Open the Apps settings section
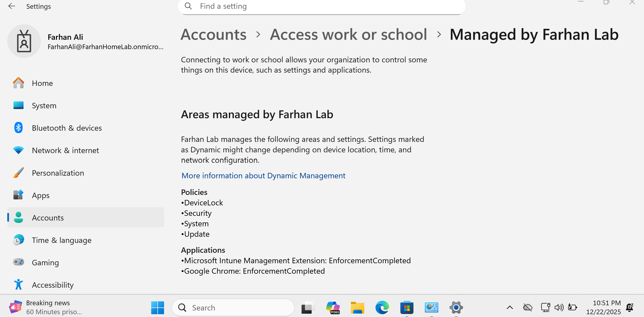The image size is (644, 317). (41, 195)
